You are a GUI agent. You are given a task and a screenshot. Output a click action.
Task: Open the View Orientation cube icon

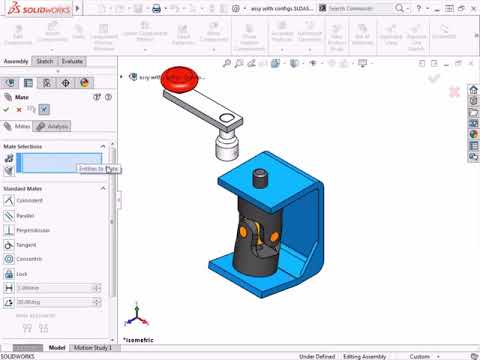click(x=275, y=63)
